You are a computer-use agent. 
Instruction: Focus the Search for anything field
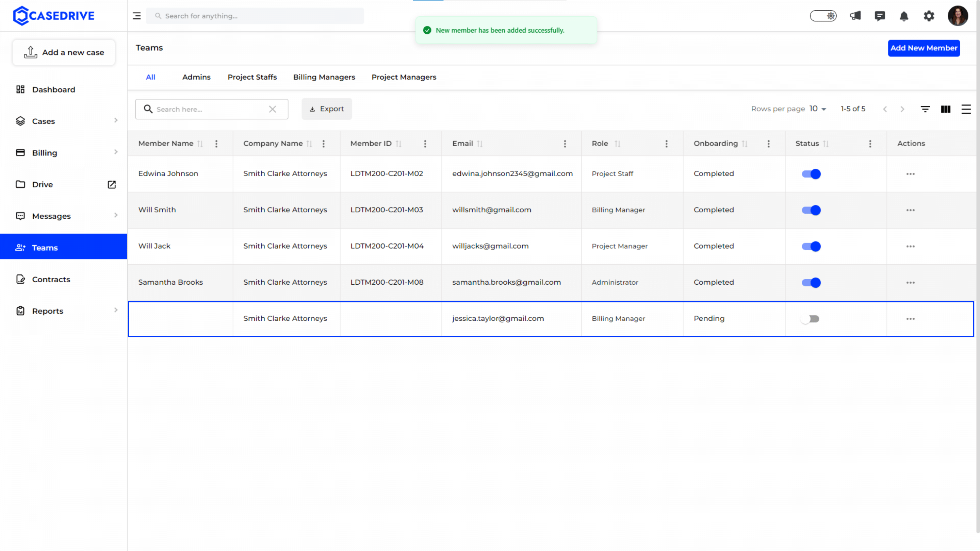[255, 16]
